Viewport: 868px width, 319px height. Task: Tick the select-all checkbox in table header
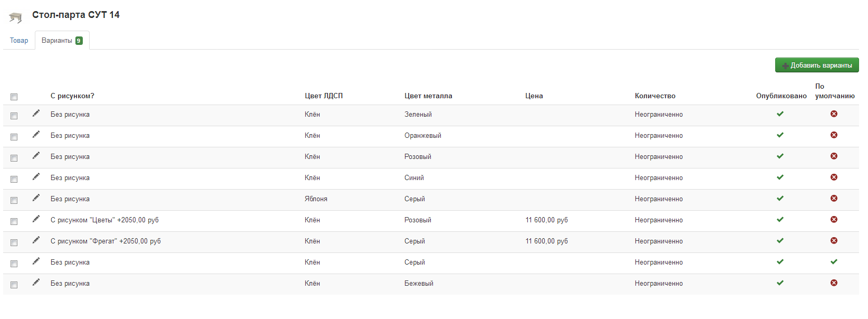coord(14,97)
